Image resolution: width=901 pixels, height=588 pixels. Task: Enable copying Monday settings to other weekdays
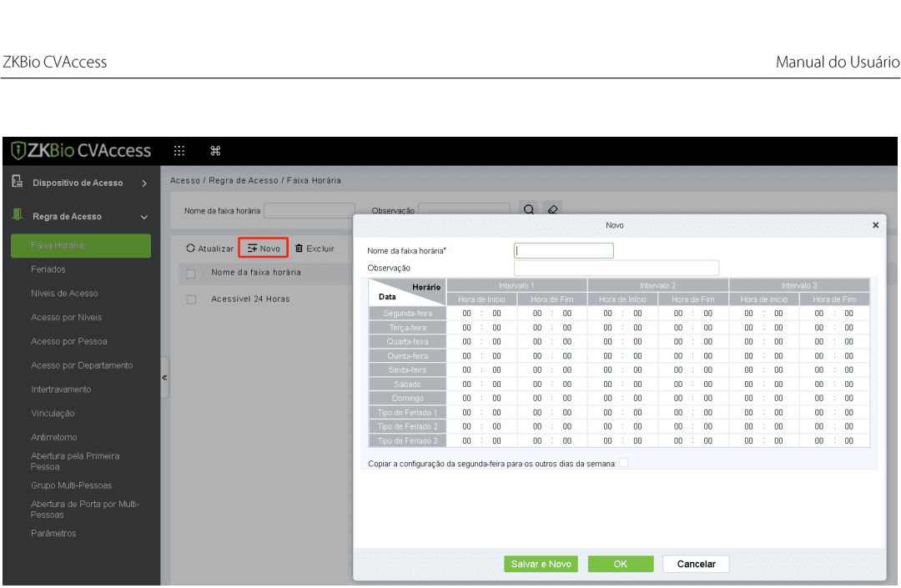pyautogui.click(x=623, y=463)
